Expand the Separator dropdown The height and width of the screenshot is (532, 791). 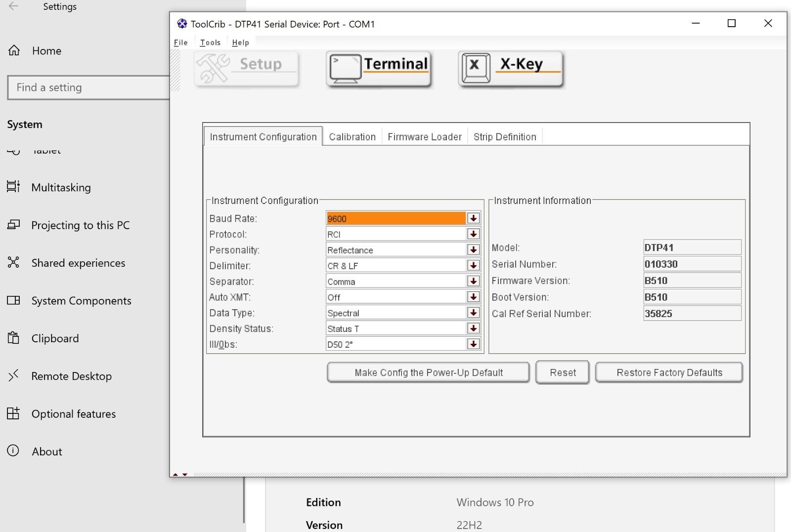pyautogui.click(x=473, y=281)
